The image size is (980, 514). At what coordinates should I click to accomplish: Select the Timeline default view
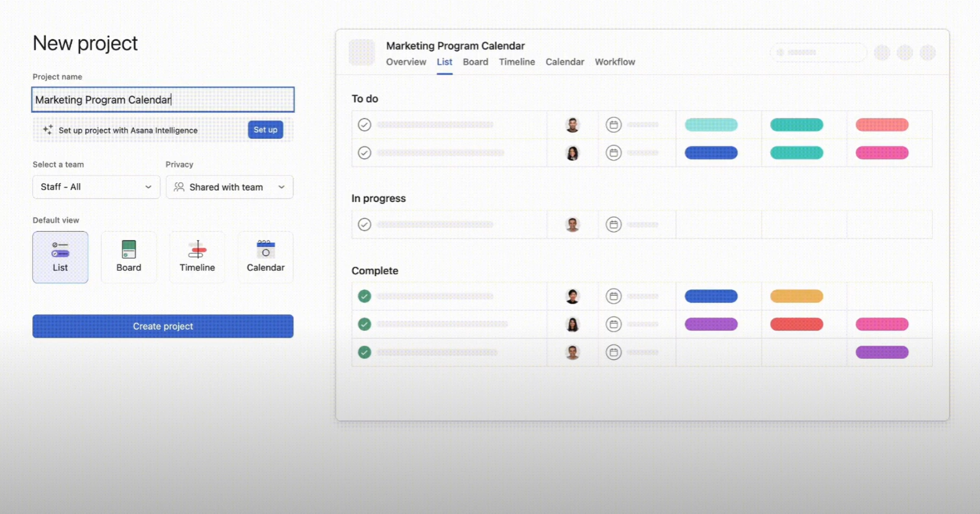point(197,257)
